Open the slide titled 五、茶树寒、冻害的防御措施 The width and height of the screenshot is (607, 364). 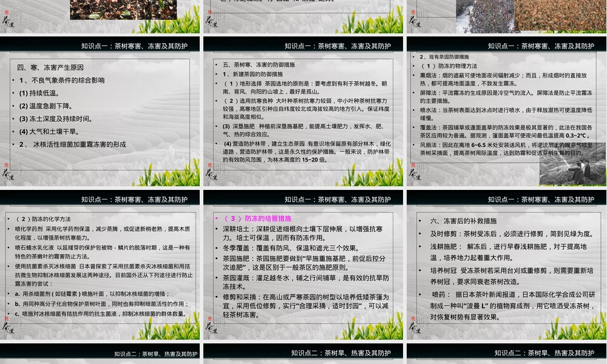(303, 112)
